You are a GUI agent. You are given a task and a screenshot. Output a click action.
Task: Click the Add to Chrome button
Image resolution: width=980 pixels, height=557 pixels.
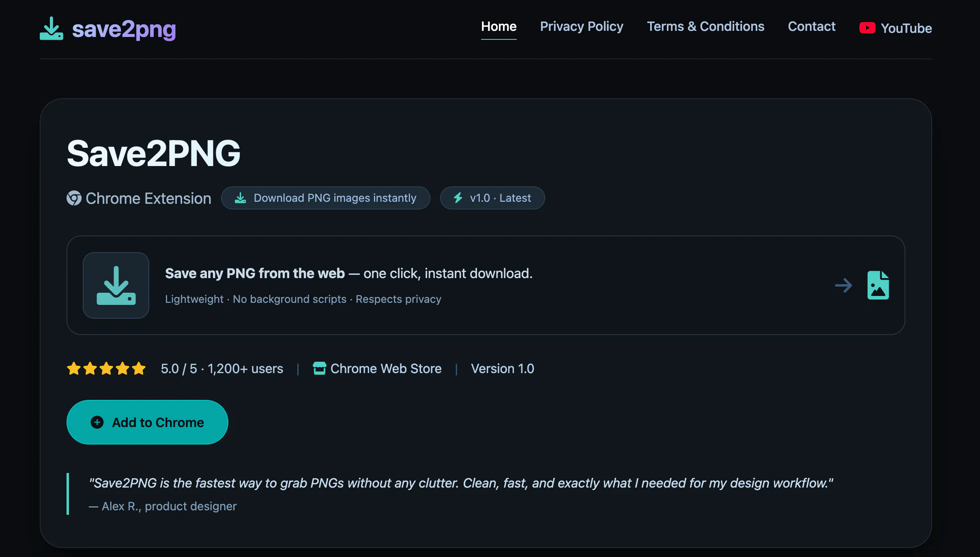tap(147, 422)
